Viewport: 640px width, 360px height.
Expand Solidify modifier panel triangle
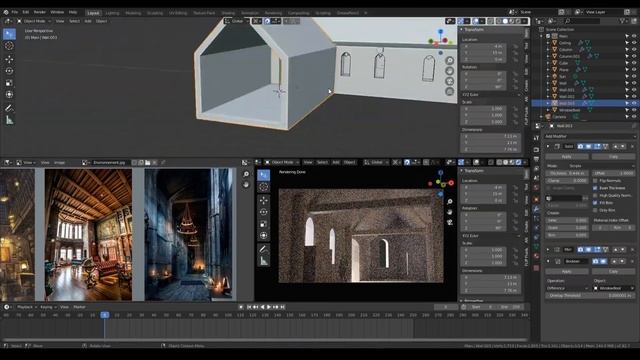(548, 146)
